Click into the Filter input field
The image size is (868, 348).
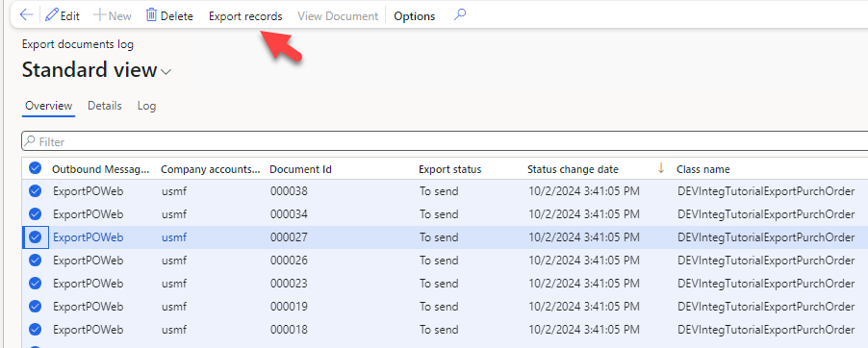[x=445, y=142]
